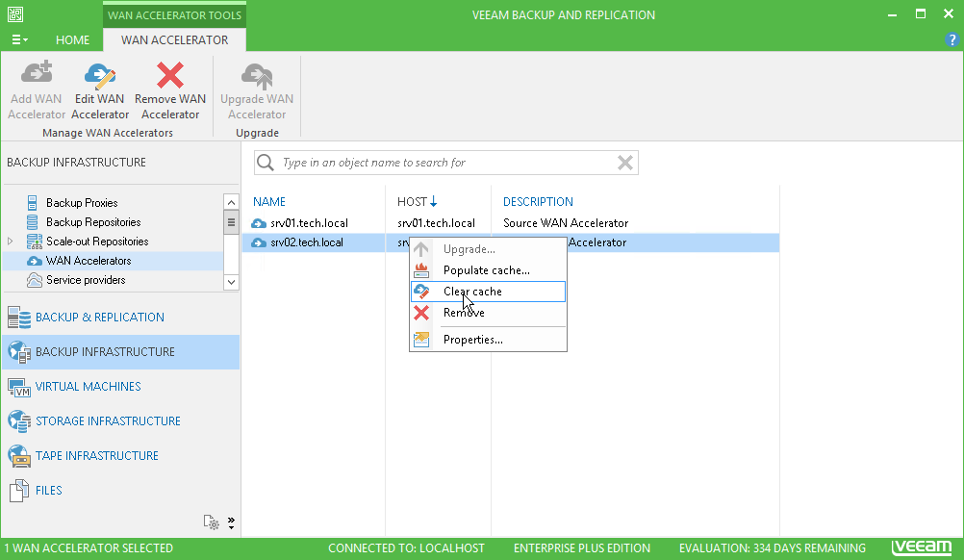Viewport: 964px width, 560px height.
Task: Click the Files documents icon
Action: (x=19, y=491)
